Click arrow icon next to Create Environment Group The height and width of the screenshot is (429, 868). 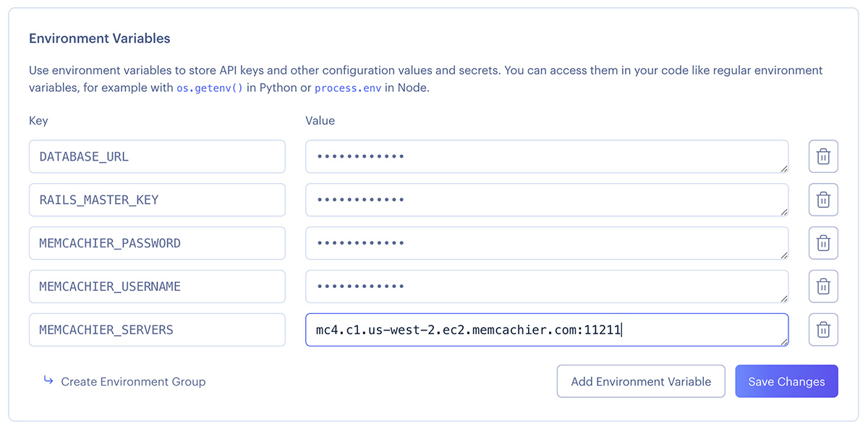coord(48,381)
